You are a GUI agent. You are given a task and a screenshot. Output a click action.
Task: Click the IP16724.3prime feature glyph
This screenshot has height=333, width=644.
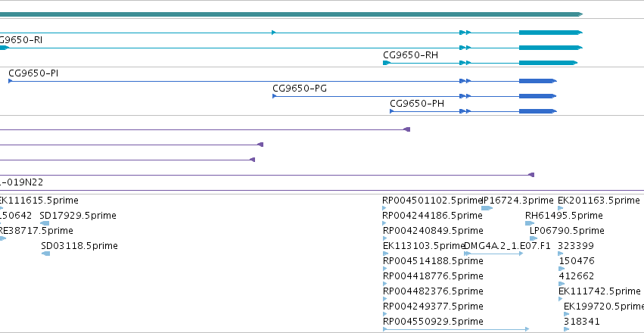[x=487, y=208]
